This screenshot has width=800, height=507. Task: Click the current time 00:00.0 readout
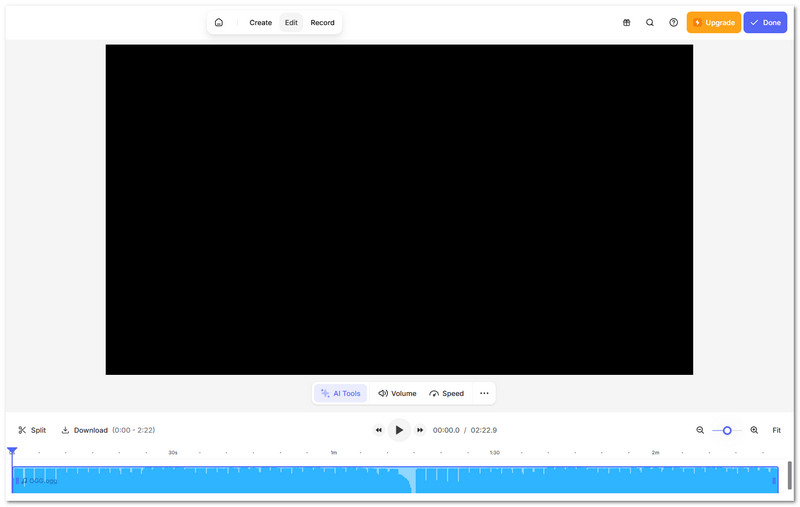(x=446, y=430)
